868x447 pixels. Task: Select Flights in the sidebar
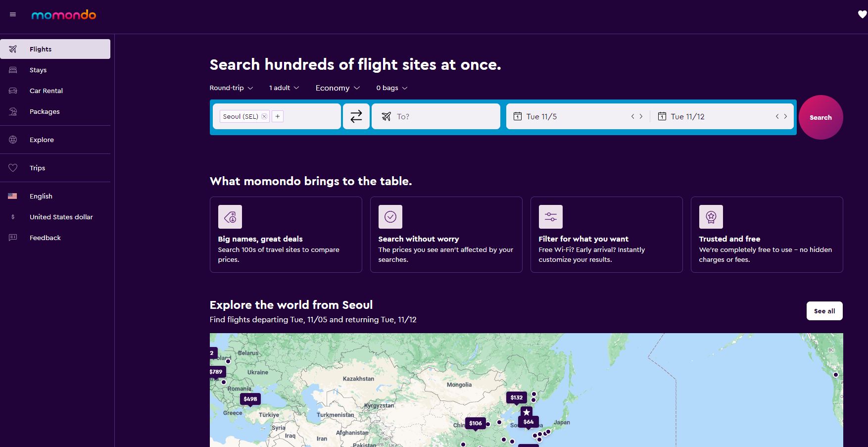coord(55,49)
